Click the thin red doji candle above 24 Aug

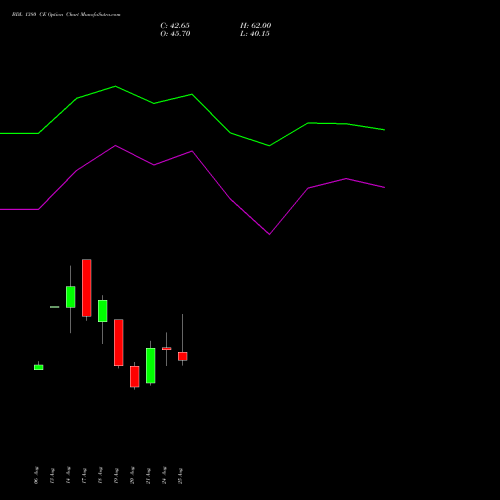tap(167, 349)
